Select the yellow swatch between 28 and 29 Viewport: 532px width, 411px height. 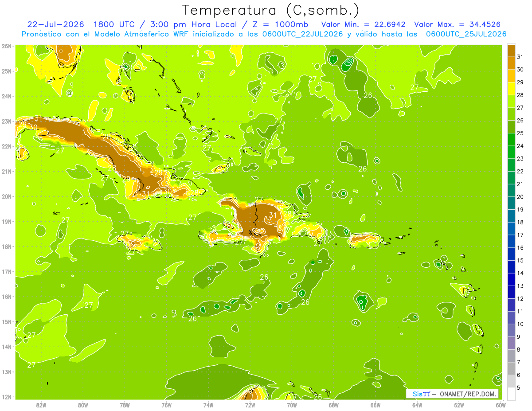[x=511, y=89]
